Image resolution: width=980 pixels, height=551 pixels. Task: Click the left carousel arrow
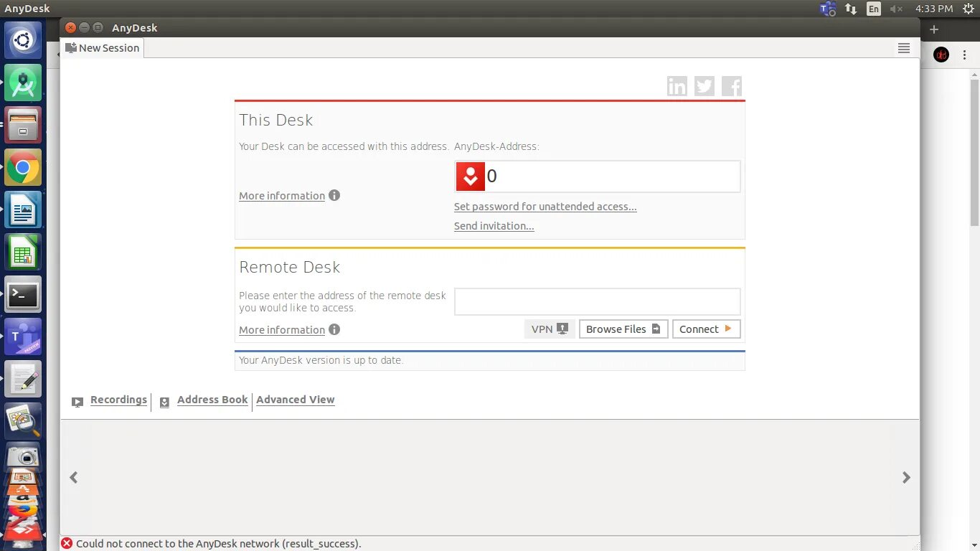73,477
